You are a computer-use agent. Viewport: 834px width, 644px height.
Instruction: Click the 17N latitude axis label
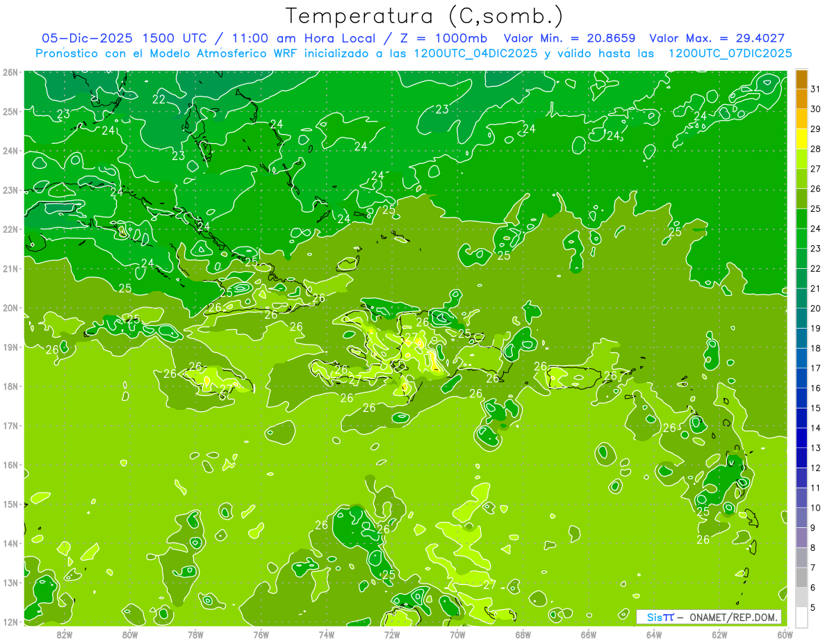pyautogui.click(x=10, y=425)
